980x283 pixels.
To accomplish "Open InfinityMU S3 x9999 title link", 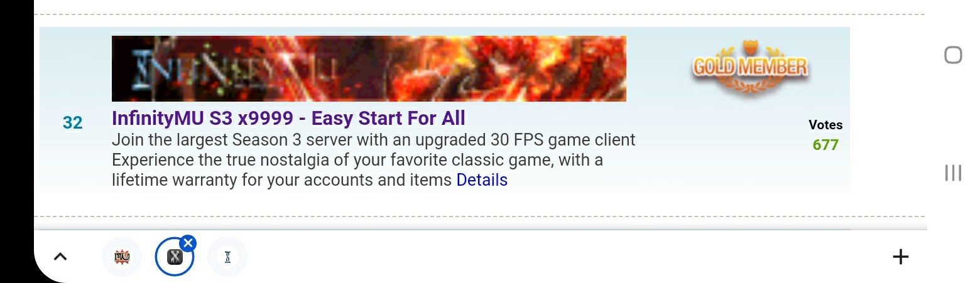I will (x=288, y=118).
